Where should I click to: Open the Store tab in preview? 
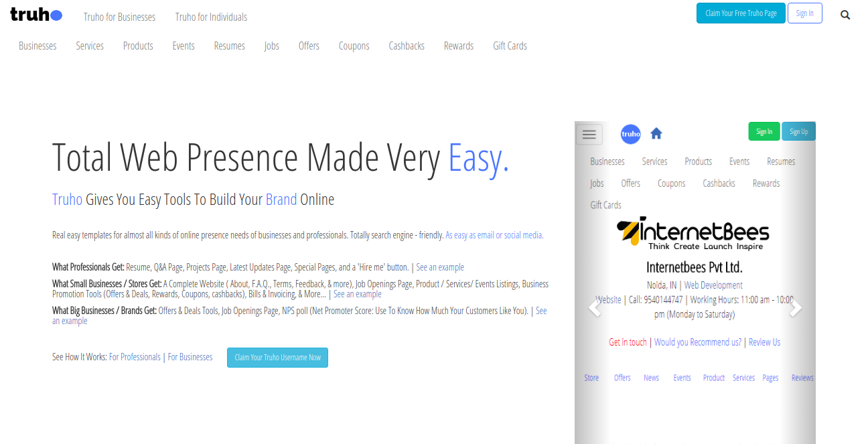591,378
